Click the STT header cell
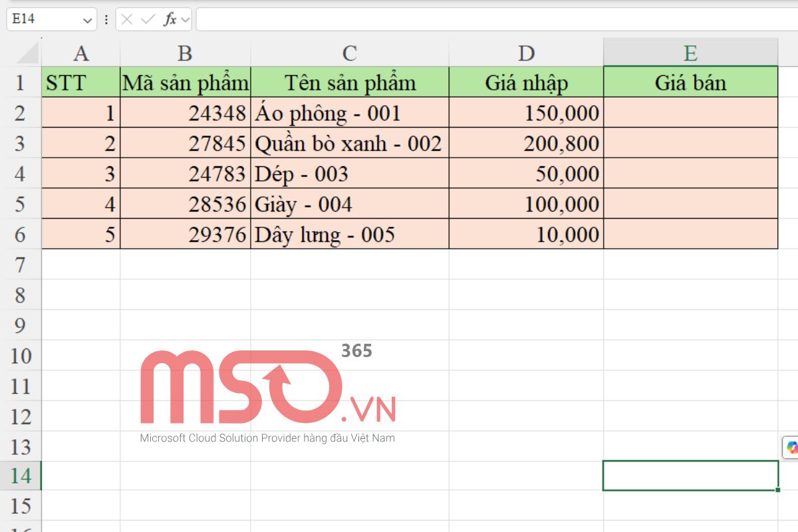The height and width of the screenshot is (532, 798). (x=80, y=82)
